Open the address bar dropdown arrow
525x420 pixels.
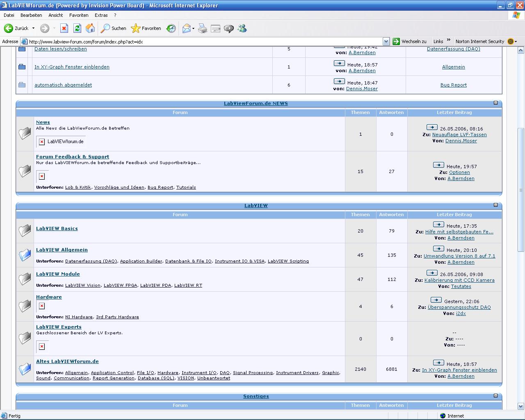(x=386, y=41)
